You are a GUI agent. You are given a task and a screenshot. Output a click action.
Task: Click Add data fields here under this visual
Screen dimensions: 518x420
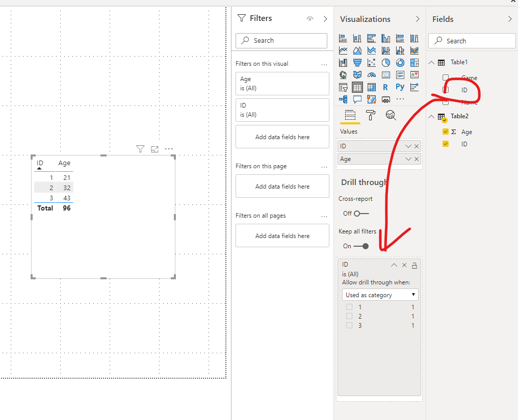282,137
